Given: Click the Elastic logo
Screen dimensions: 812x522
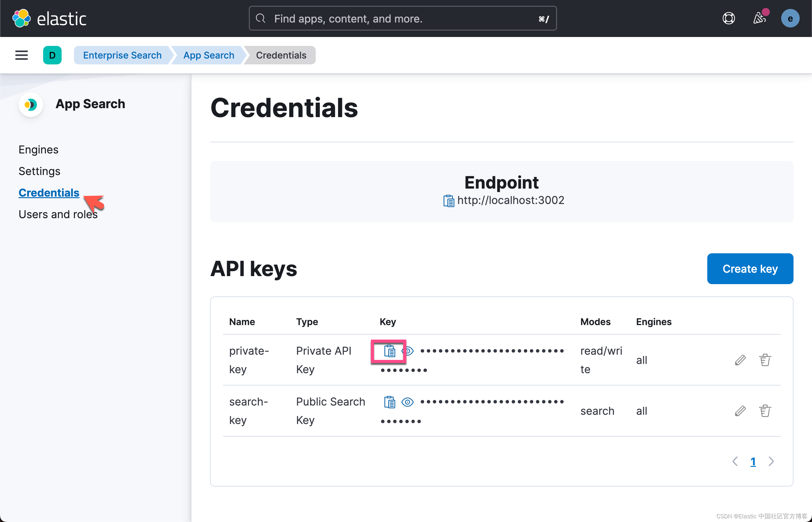Looking at the screenshot, I should [50, 18].
